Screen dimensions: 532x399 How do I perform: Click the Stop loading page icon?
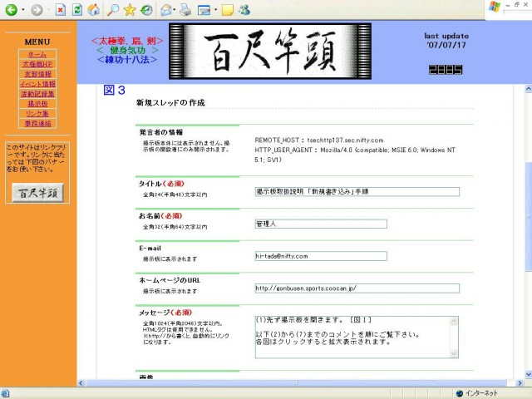(x=61, y=10)
